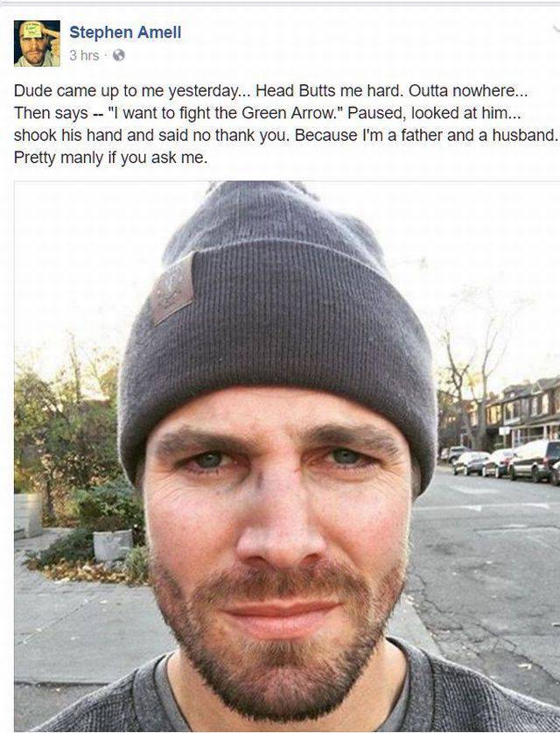560x733 pixels.
Task: Click the "3 hrs" post timestamp
Action: pos(84,56)
